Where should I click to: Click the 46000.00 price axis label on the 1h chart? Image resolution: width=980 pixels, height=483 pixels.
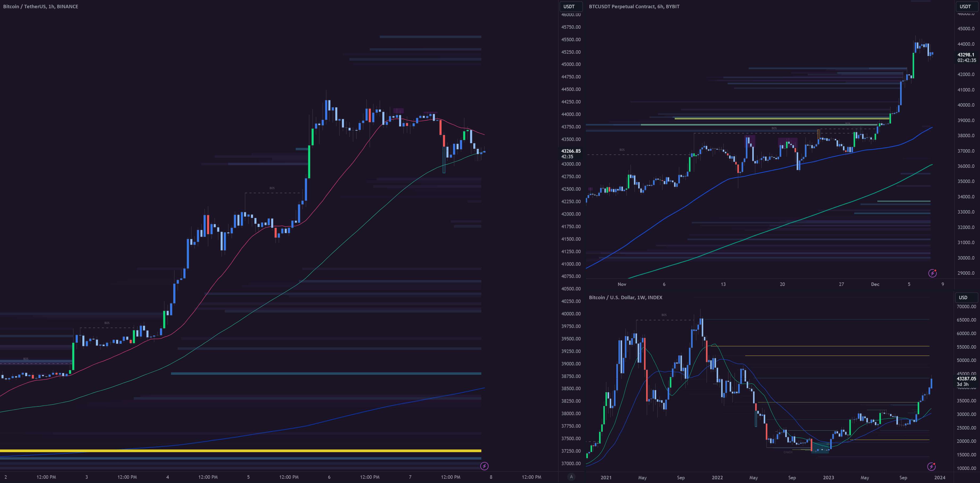571,14
